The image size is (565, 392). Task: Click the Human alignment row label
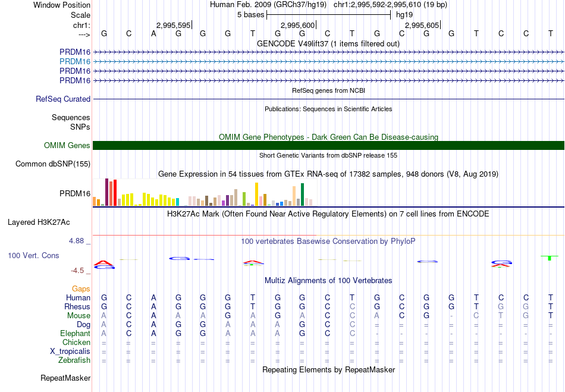(78, 297)
